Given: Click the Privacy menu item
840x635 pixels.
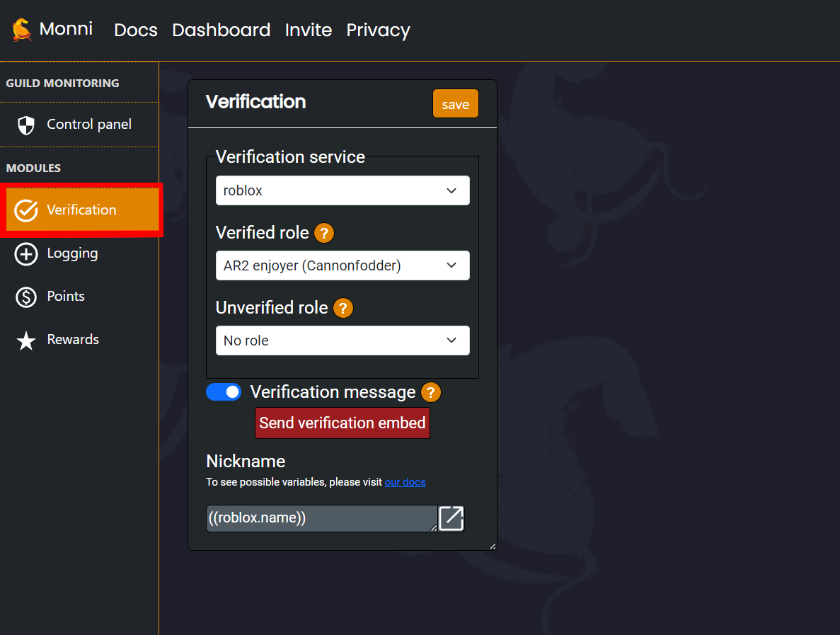Looking at the screenshot, I should [378, 30].
